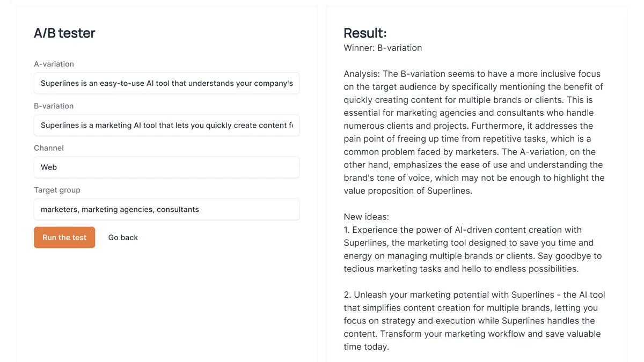Click the A-variation text input field
The width and height of the screenshot is (644, 362).
tap(166, 83)
